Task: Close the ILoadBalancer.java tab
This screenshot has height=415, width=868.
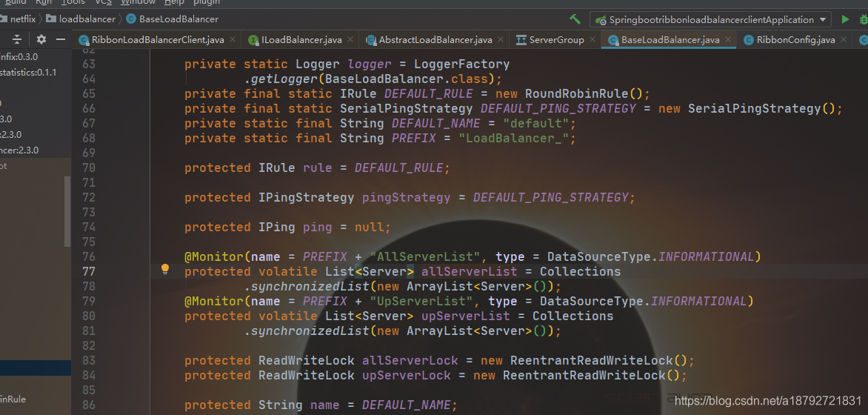Action: [350, 39]
